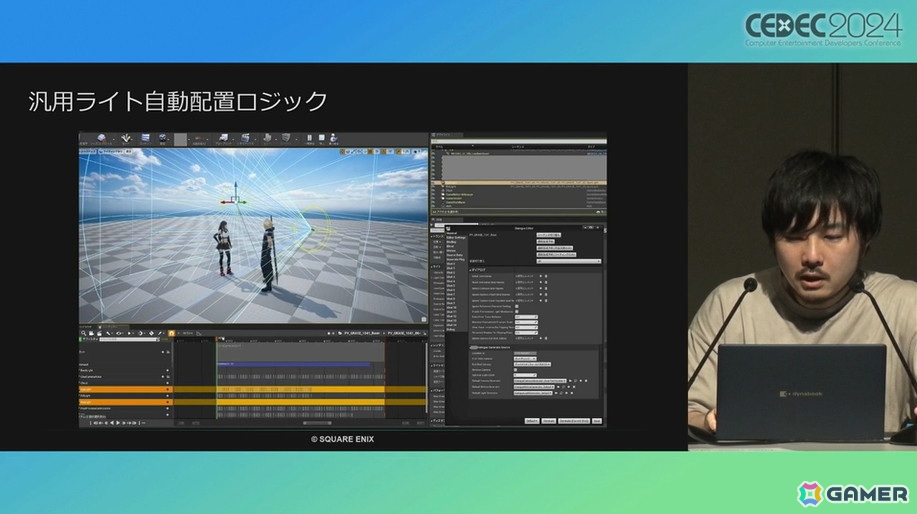
Task: Click the Sequencer horizontal scrollbar thumb
Action: (317, 423)
